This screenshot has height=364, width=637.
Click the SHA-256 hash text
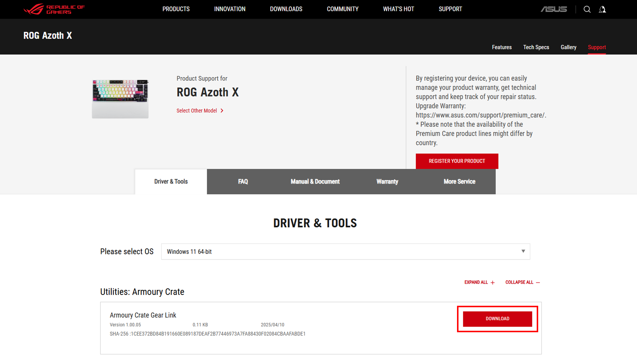[207, 334]
